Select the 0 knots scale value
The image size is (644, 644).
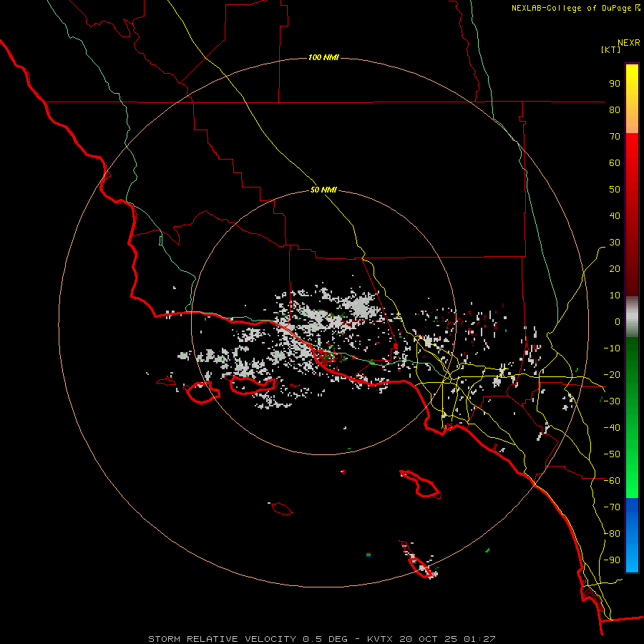point(618,321)
